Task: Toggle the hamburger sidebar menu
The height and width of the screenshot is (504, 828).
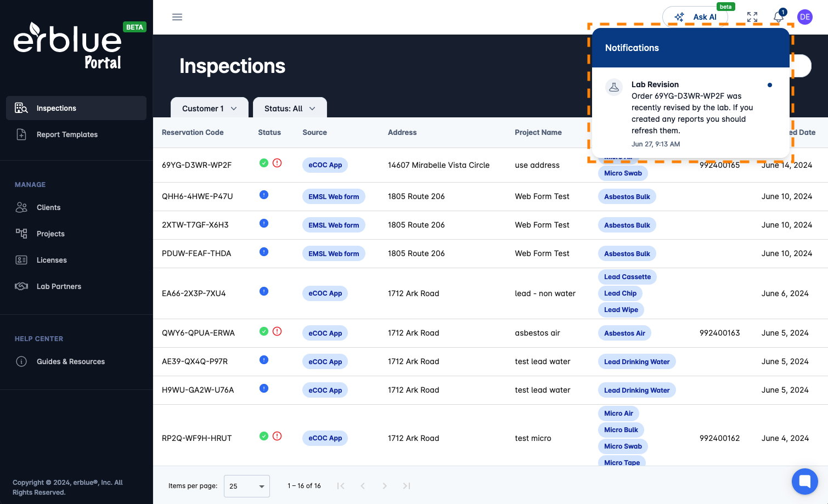Action: pos(177,17)
